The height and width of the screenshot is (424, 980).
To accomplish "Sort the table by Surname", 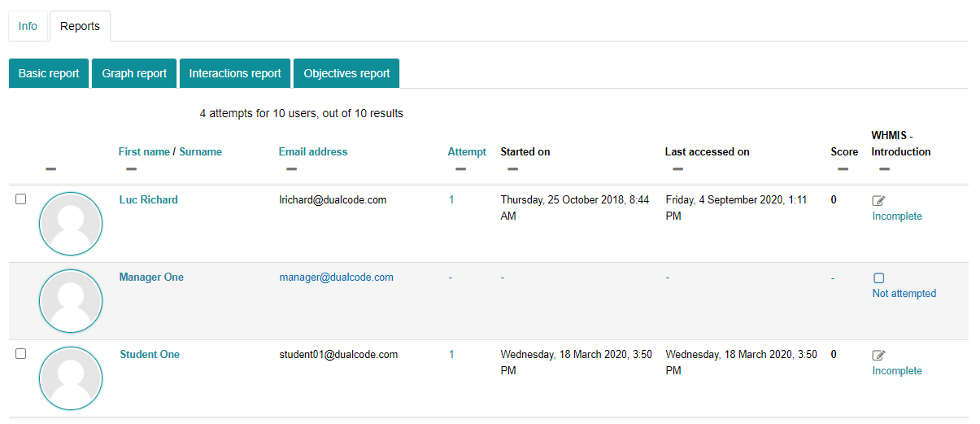I will tap(200, 151).
